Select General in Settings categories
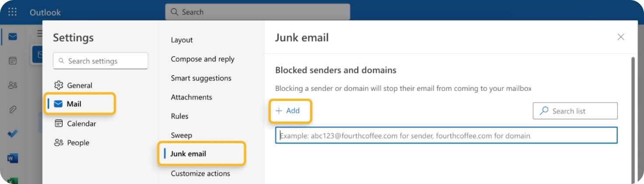 pyautogui.click(x=73, y=85)
